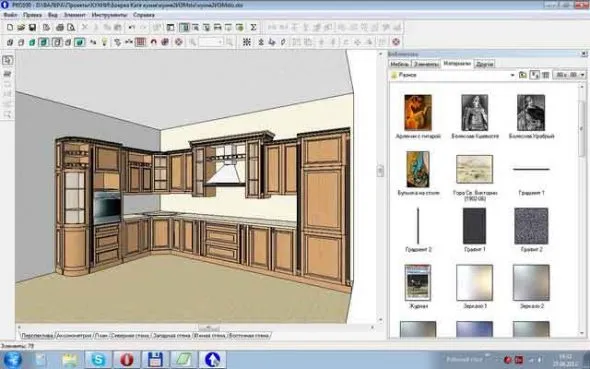
Task: Toggle the red grid icon in second toolbar
Action: click(x=140, y=42)
